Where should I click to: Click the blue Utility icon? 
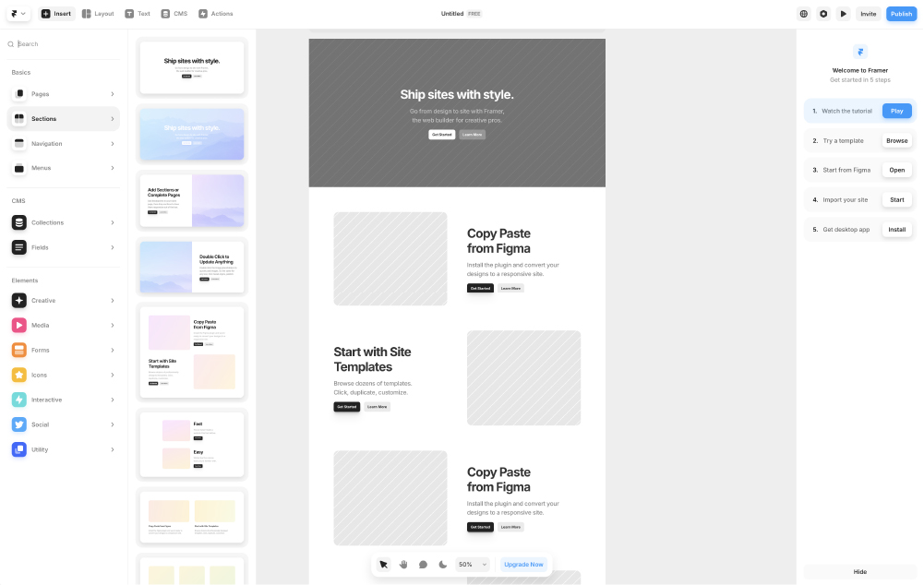pyautogui.click(x=19, y=449)
